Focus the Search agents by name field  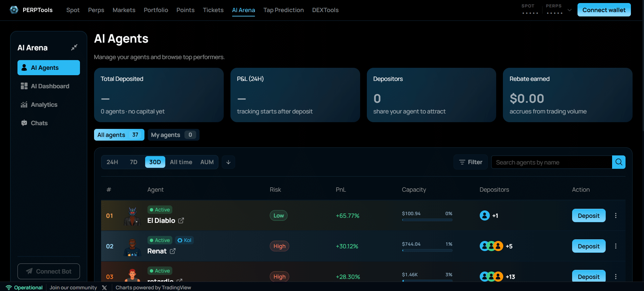[552, 162]
